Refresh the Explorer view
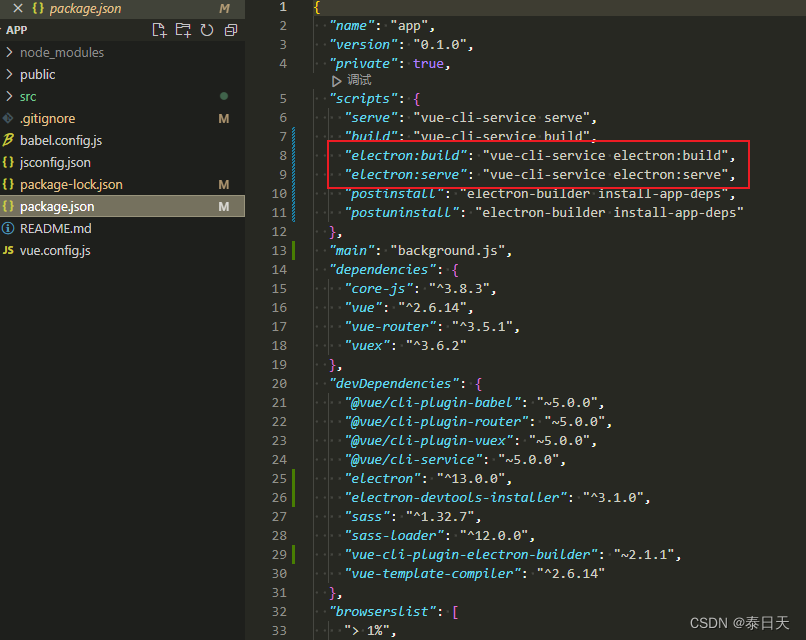The width and height of the screenshot is (806, 640). point(207,30)
